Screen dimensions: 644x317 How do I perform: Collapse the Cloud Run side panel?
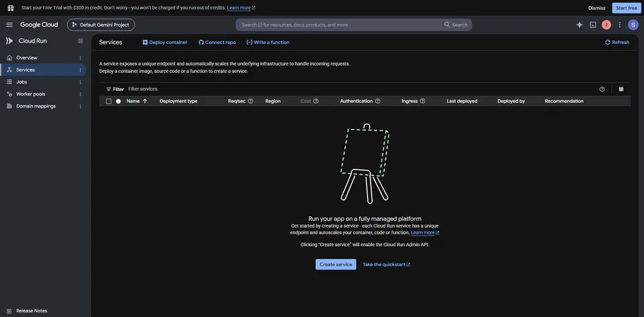(80, 41)
